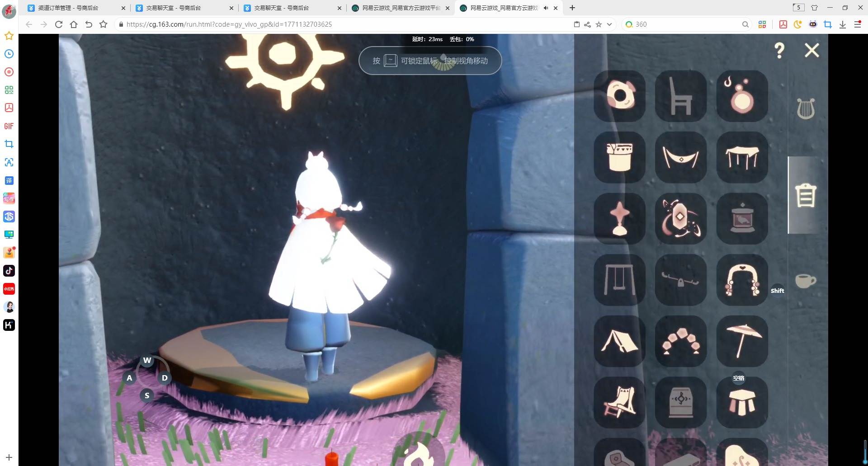The image size is (868, 466).
Task: Go back to the previous page
Action: [29, 24]
